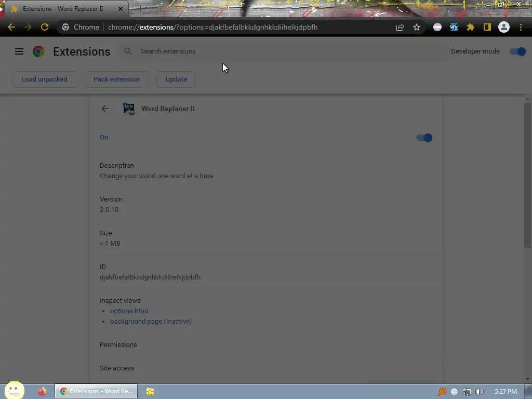
Task: Click the Permissions section heading
Action: (x=118, y=345)
